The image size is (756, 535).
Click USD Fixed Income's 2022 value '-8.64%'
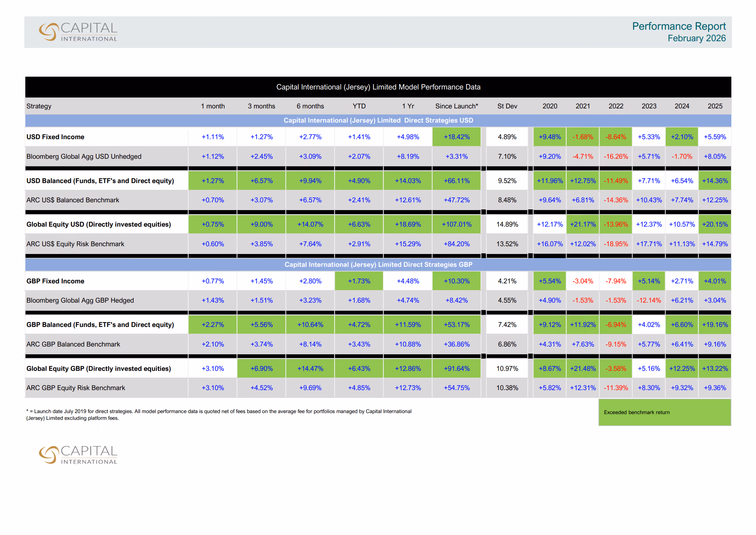(x=616, y=137)
